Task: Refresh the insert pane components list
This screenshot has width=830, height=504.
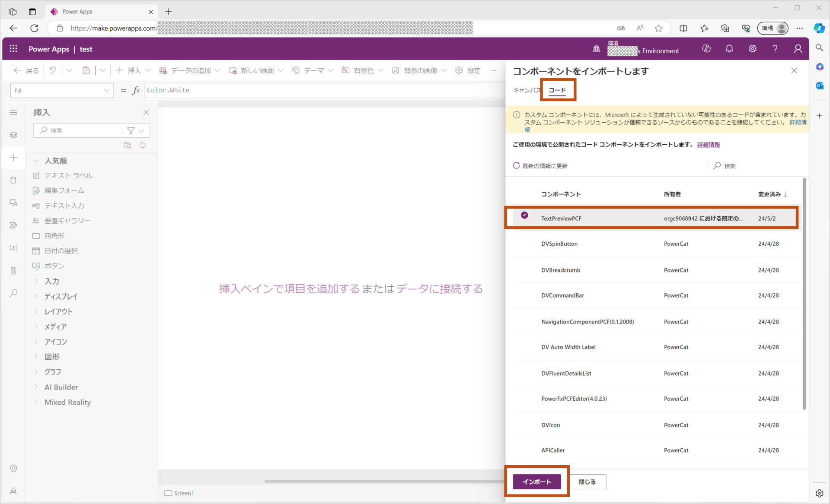Action: click(x=143, y=145)
